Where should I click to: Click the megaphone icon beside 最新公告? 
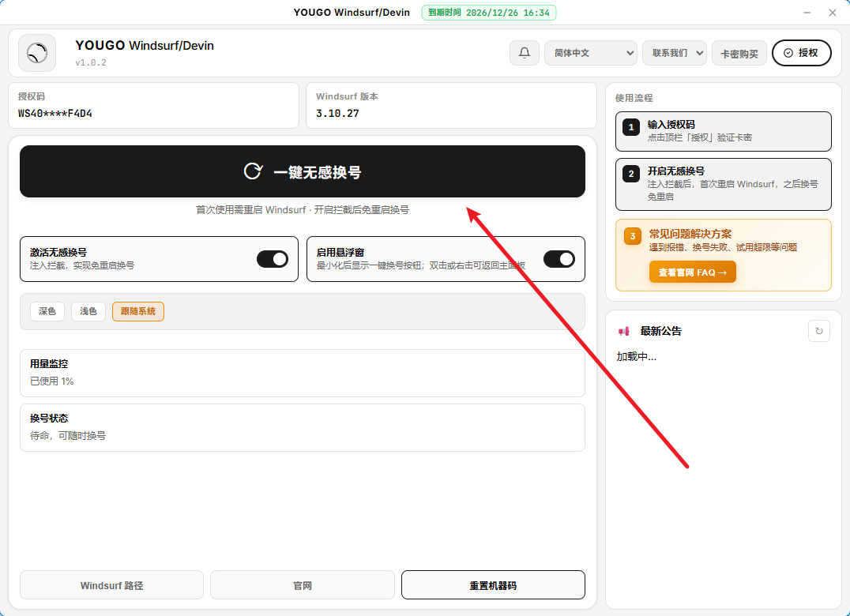pos(624,331)
